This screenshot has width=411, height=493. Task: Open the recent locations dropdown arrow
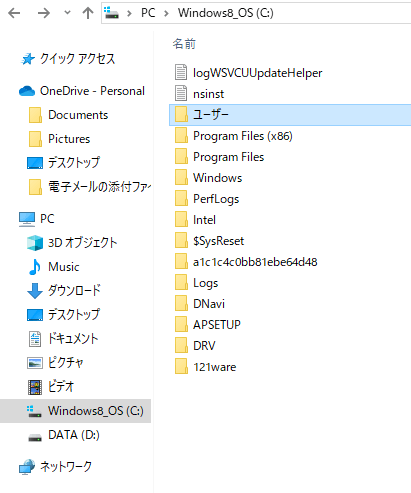coord(67,13)
